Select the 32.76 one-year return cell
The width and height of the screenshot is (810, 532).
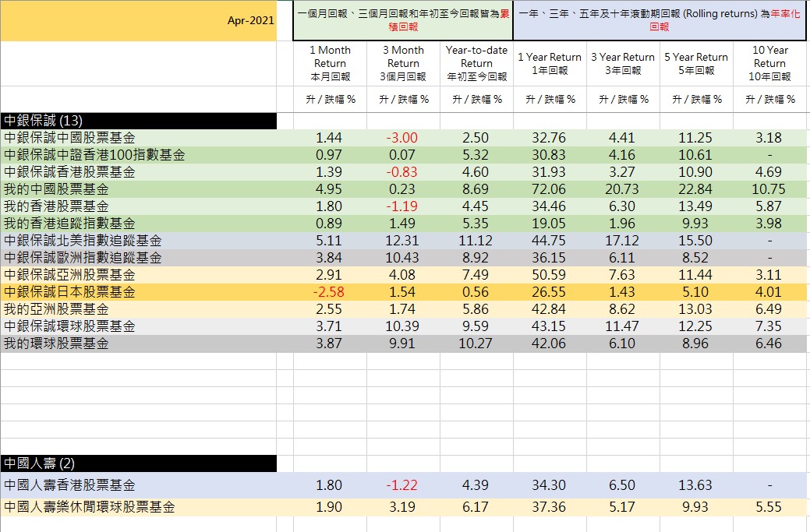click(549, 138)
